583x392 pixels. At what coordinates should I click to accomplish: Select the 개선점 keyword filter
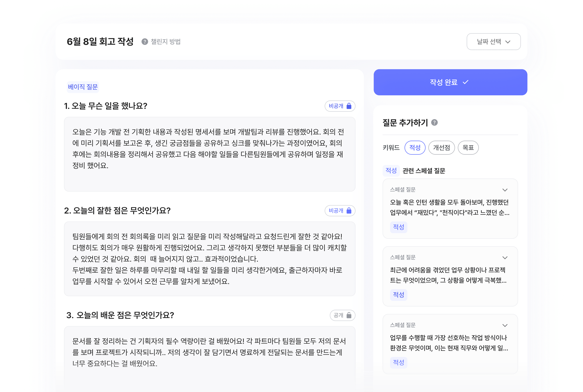tap(442, 148)
